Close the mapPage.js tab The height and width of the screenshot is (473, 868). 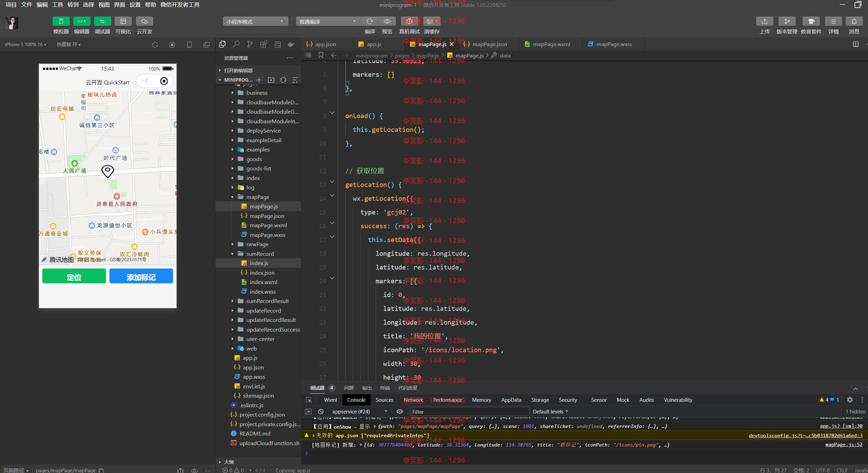pyautogui.click(x=452, y=44)
